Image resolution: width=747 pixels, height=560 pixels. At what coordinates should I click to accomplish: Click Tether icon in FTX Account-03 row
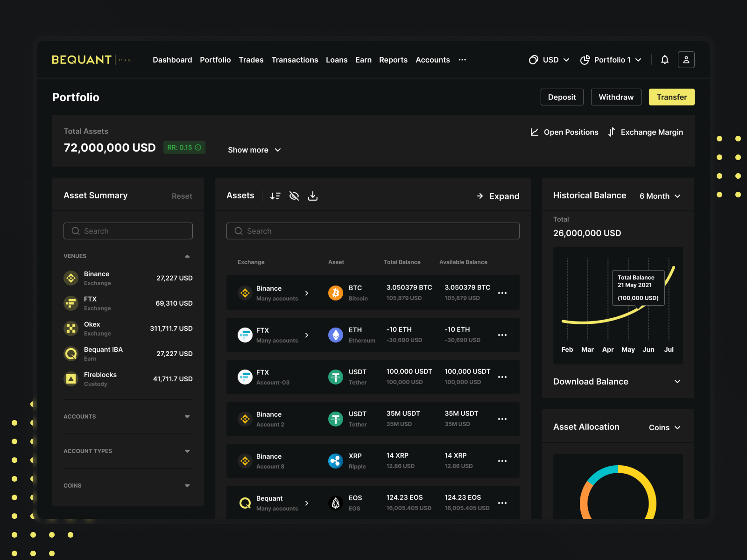click(336, 377)
